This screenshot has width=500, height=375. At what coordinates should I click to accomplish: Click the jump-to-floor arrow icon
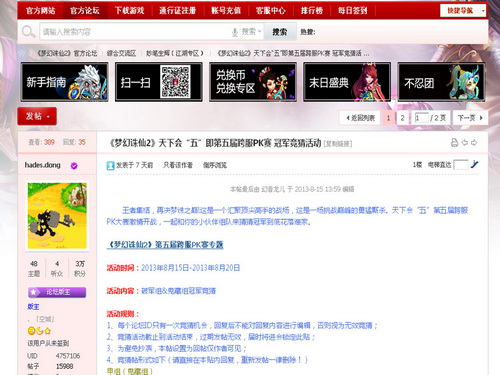click(474, 164)
